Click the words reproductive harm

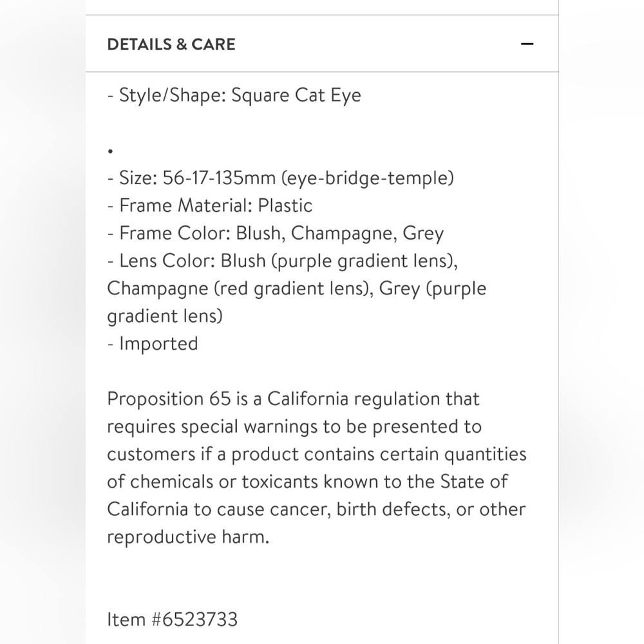coord(188,537)
